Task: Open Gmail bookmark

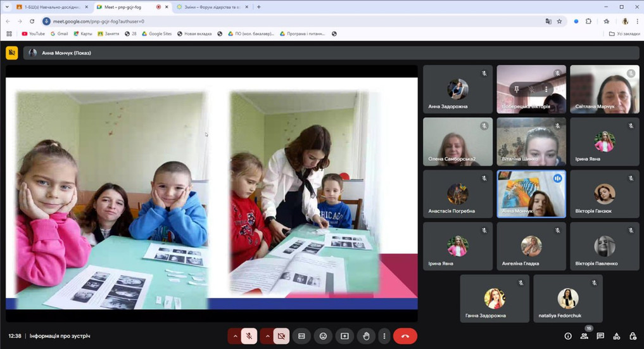Action: pos(59,34)
